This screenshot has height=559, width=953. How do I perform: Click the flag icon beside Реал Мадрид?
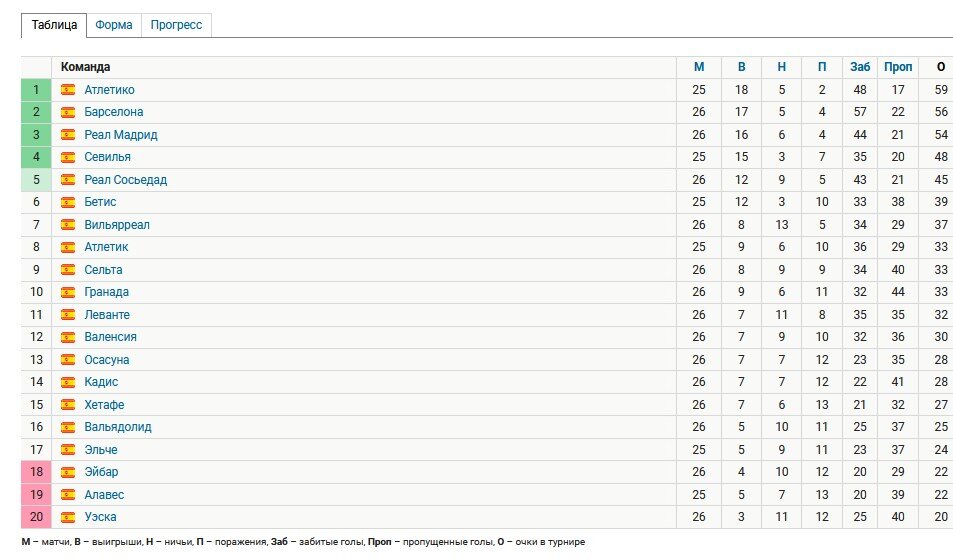[68, 134]
